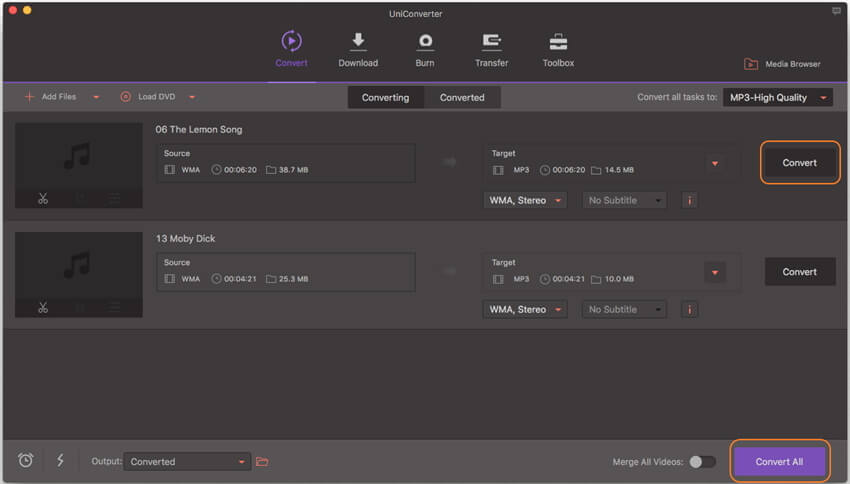
Task: Open the Download section
Action: pyautogui.click(x=358, y=50)
